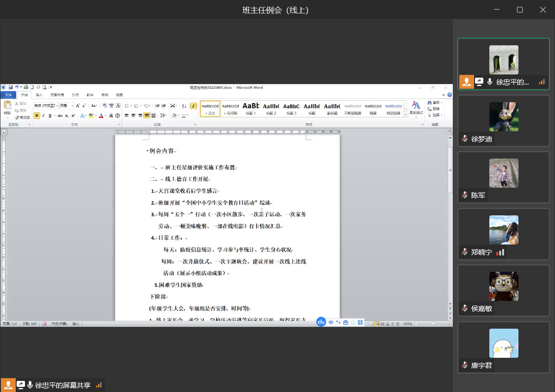Toggle Underline formatting (U) in Word ribbon
555x392 pixels.
(49, 116)
